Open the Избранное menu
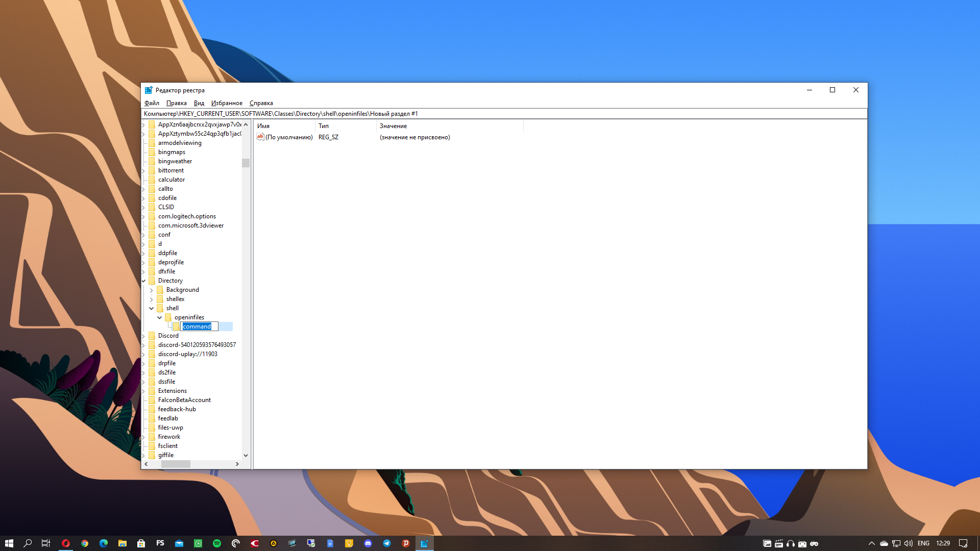The width and height of the screenshot is (980, 551). coord(227,103)
